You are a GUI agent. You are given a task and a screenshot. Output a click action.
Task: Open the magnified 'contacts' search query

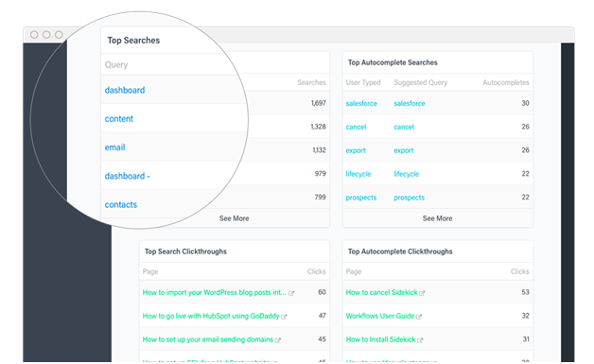(121, 205)
